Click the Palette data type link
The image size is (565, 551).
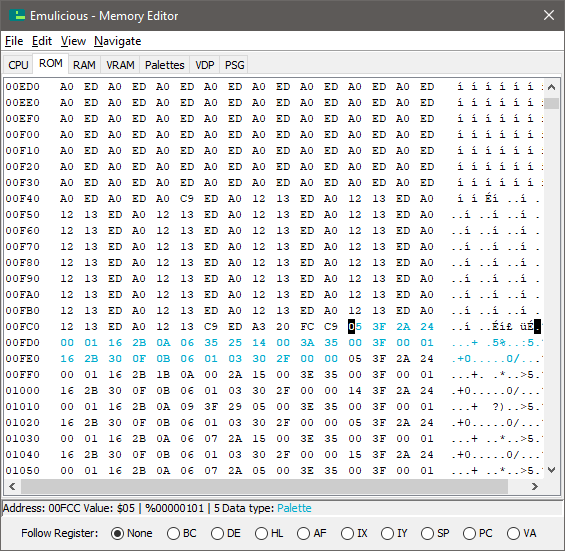coord(294,508)
